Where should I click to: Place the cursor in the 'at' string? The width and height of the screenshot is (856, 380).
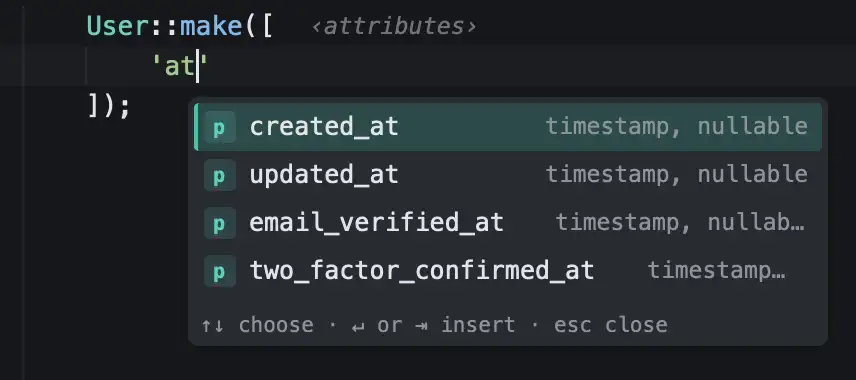pos(181,66)
